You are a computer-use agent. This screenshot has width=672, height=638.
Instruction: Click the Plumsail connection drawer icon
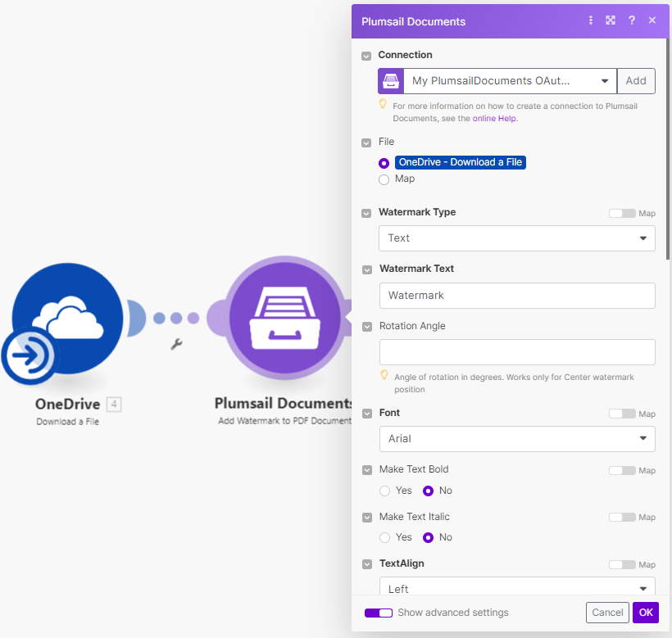click(x=390, y=81)
